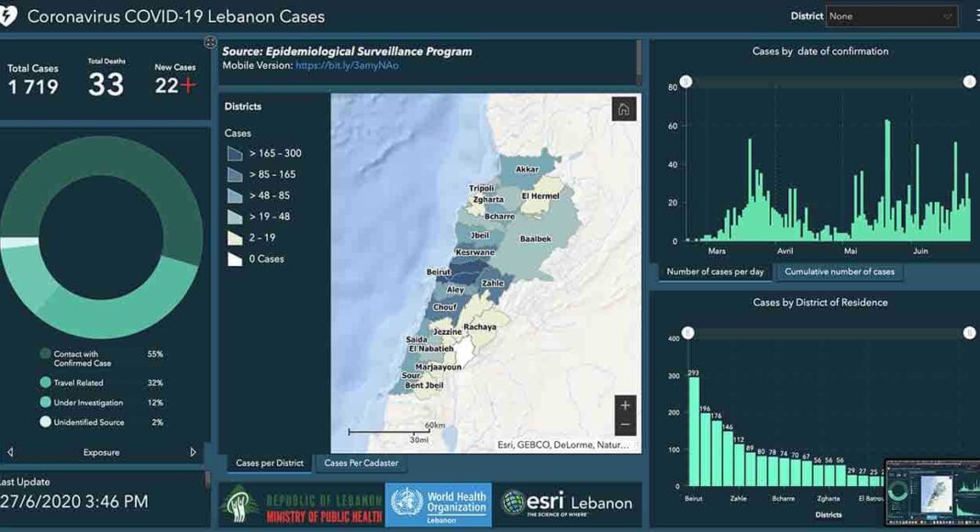Go to the next Exposure chart
Viewport: 980px width, 532px height.
coord(193,452)
